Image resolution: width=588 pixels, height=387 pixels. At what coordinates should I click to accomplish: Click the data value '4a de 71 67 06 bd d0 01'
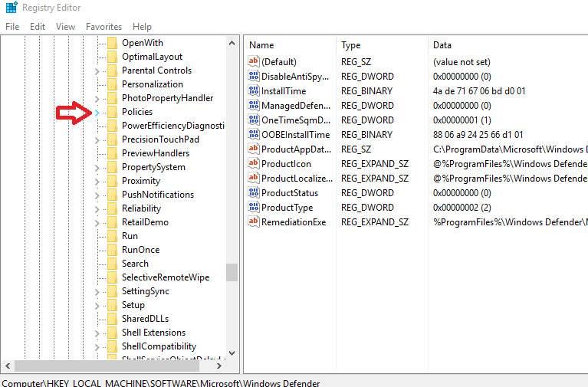(479, 90)
